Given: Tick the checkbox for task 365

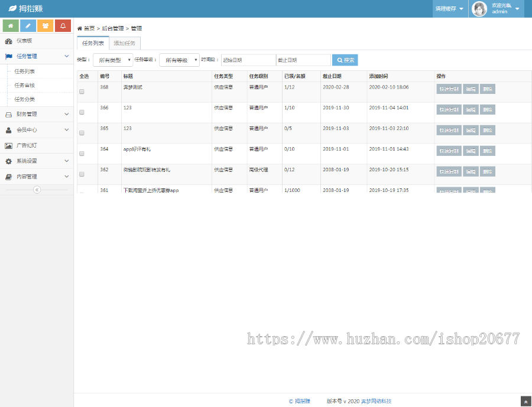Looking at the screenshot, I should coord(82,133).
